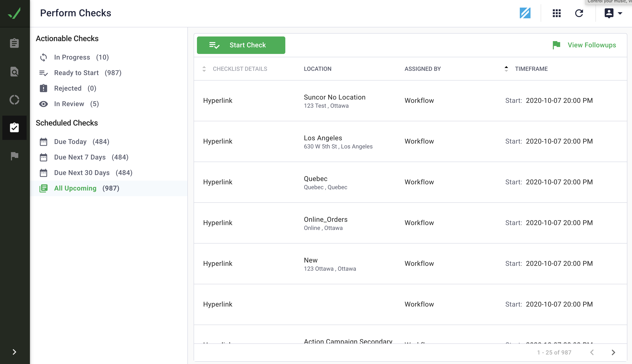632x364 pixels.
Task: Show In Review checks
Action: (x=69, y=104)
